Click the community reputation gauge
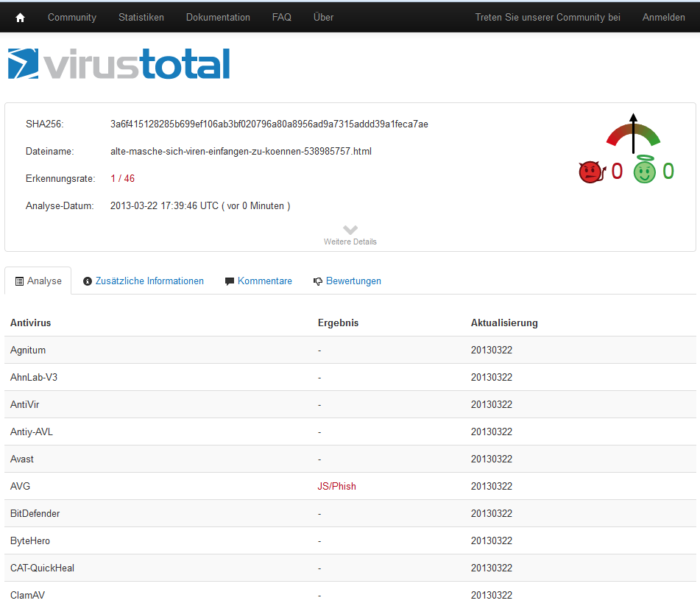This screenshot has height=606, width=700. point(633,133)
